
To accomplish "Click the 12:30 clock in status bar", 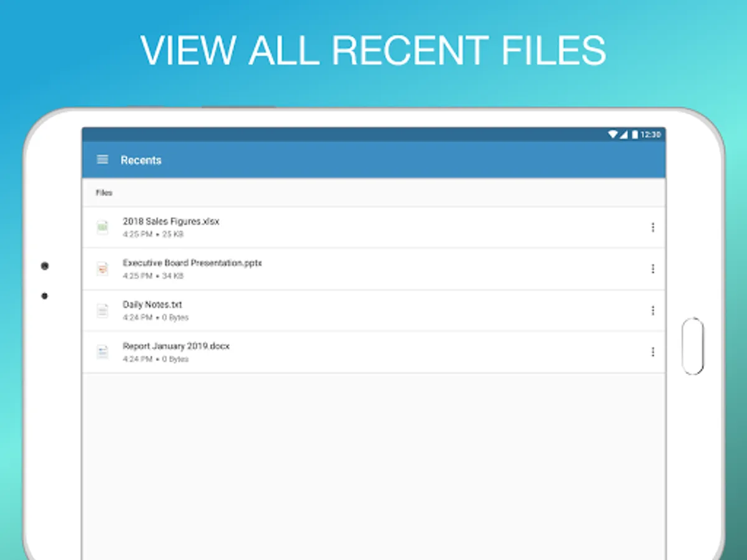I will pos(651,134).
